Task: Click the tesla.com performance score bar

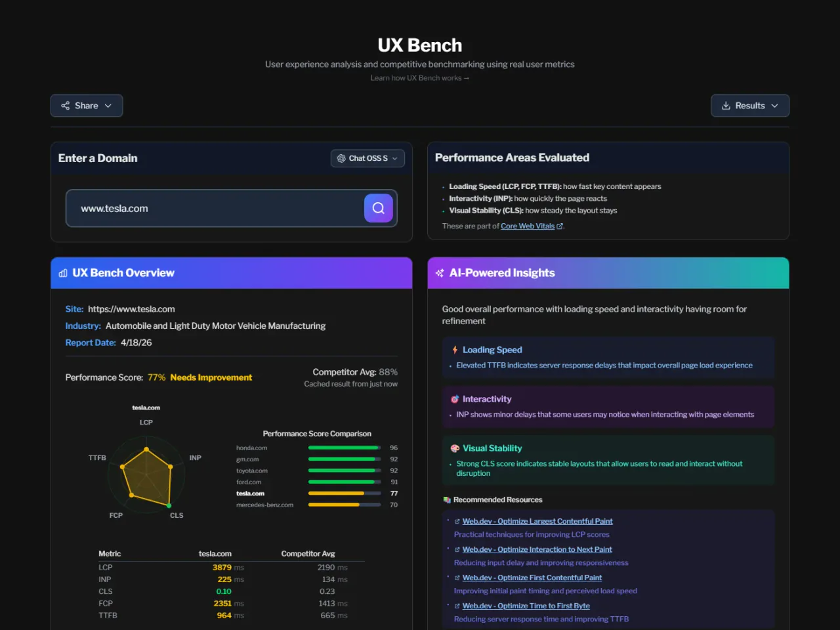Action: (x=344, y=493)
